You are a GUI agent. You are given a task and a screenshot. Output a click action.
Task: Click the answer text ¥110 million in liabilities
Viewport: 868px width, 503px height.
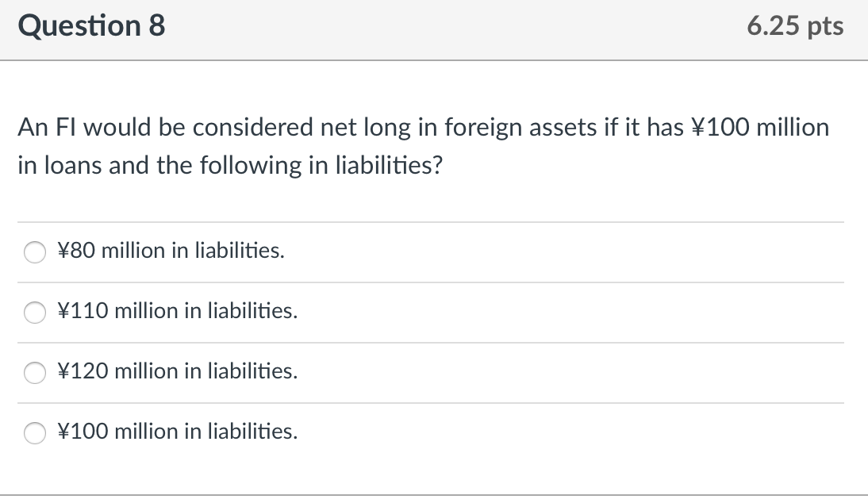[x=178, y=311]
